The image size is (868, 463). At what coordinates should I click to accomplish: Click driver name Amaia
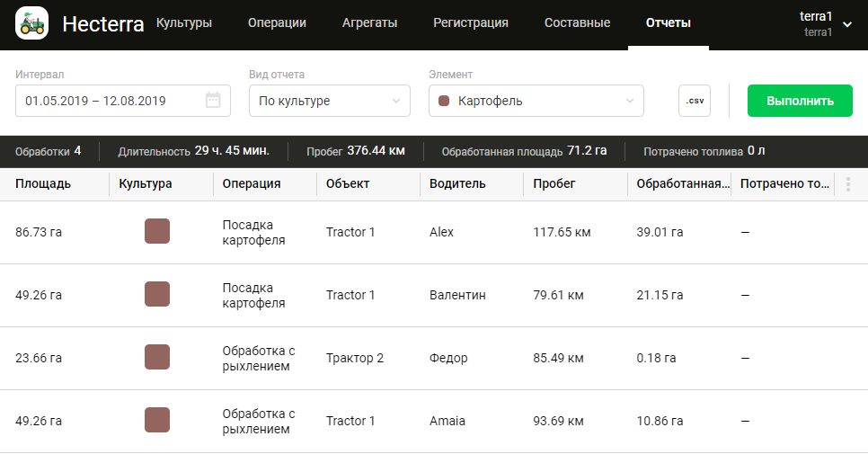(x=447, y=421)
